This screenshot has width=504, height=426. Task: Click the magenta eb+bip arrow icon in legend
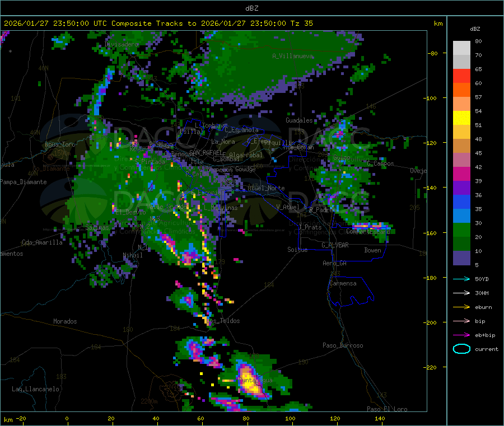point(461,335)
